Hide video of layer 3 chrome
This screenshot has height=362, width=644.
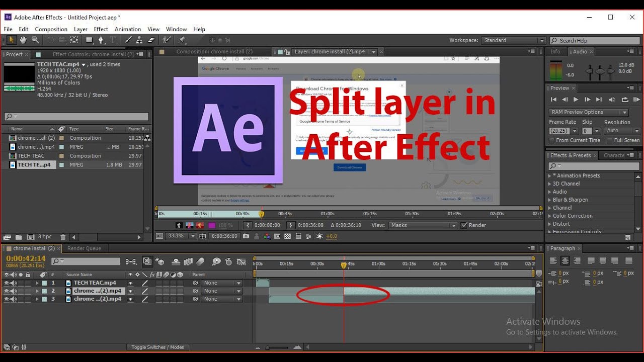(7, 299)
